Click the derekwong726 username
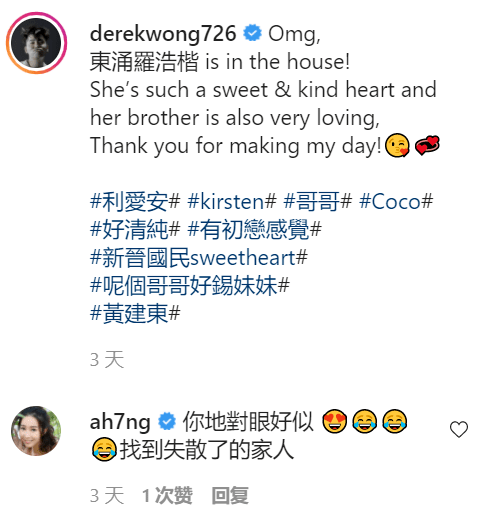The image size is (489, 526). 163,35
